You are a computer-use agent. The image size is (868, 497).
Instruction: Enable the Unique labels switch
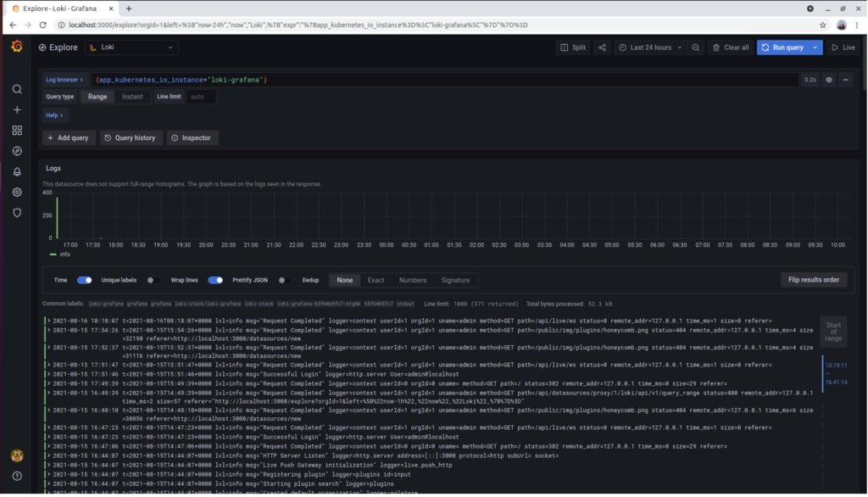[x=153, y=280]
